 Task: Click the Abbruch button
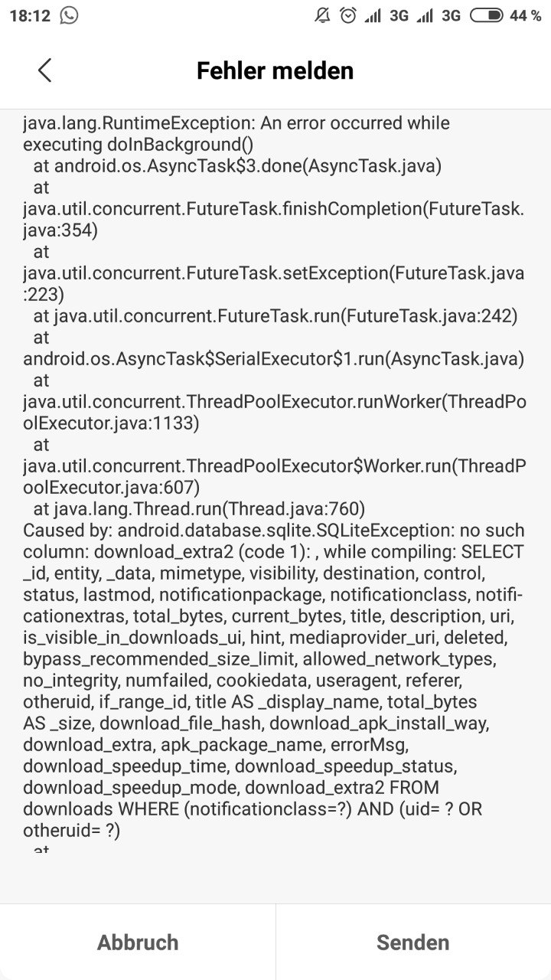(x=138, y=942)
